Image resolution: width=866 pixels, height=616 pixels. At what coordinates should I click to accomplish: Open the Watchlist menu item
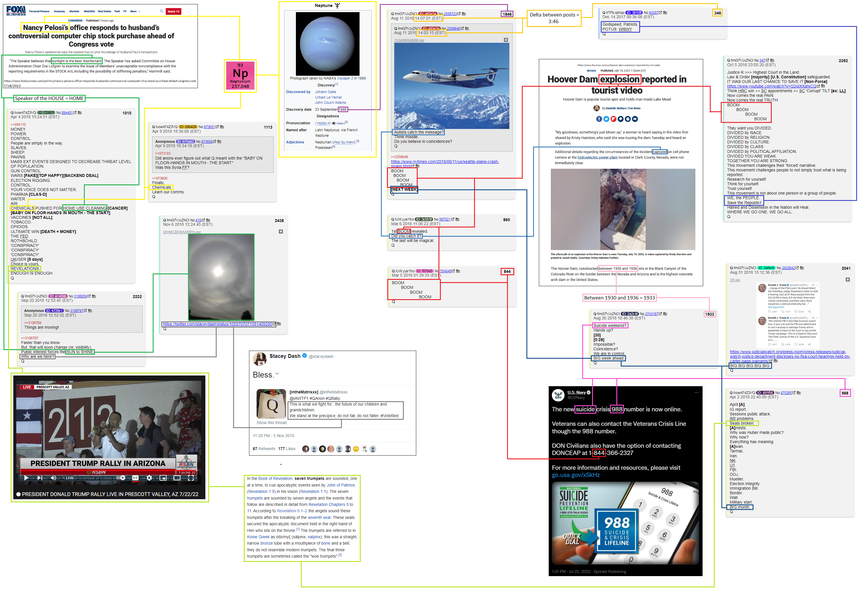click(x=89, y=11)
